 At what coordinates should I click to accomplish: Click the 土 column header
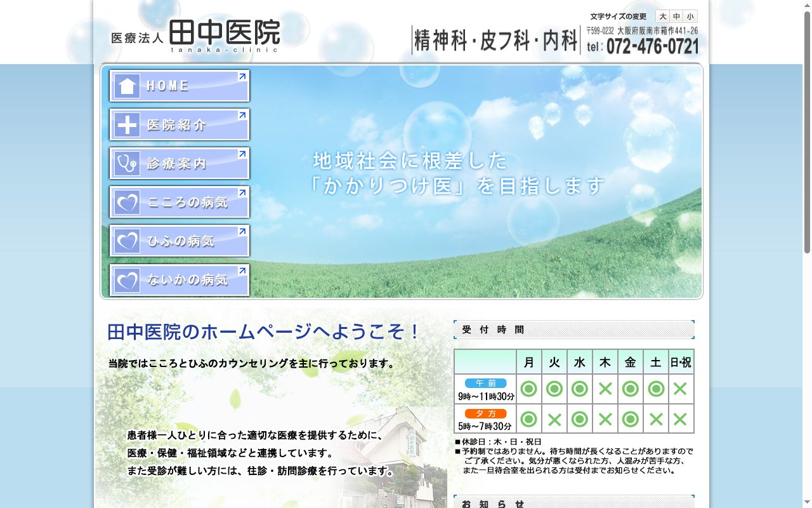[x=656, y=362]
